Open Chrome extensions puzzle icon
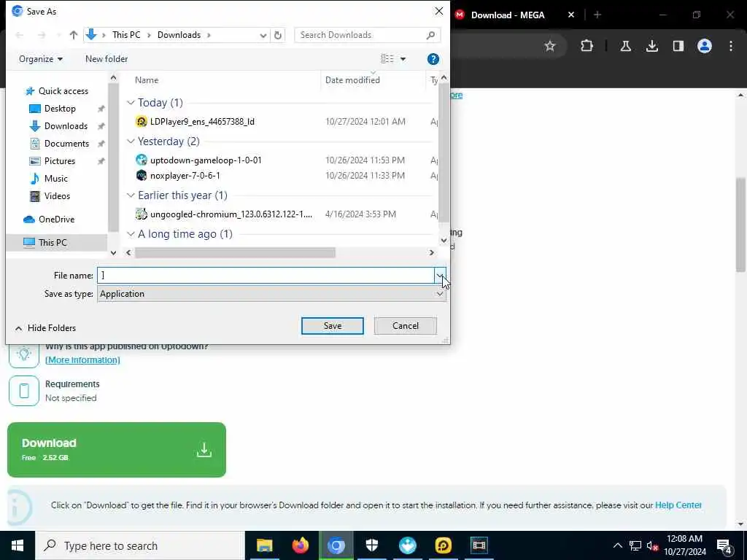 (587, 46)
